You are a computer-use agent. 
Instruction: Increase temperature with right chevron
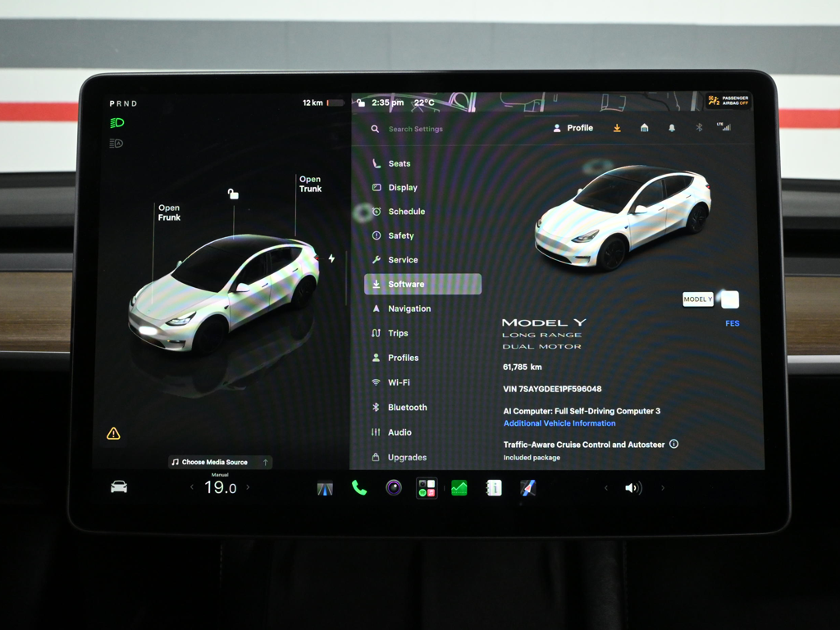pyautogui.click(x=248, y=487)
